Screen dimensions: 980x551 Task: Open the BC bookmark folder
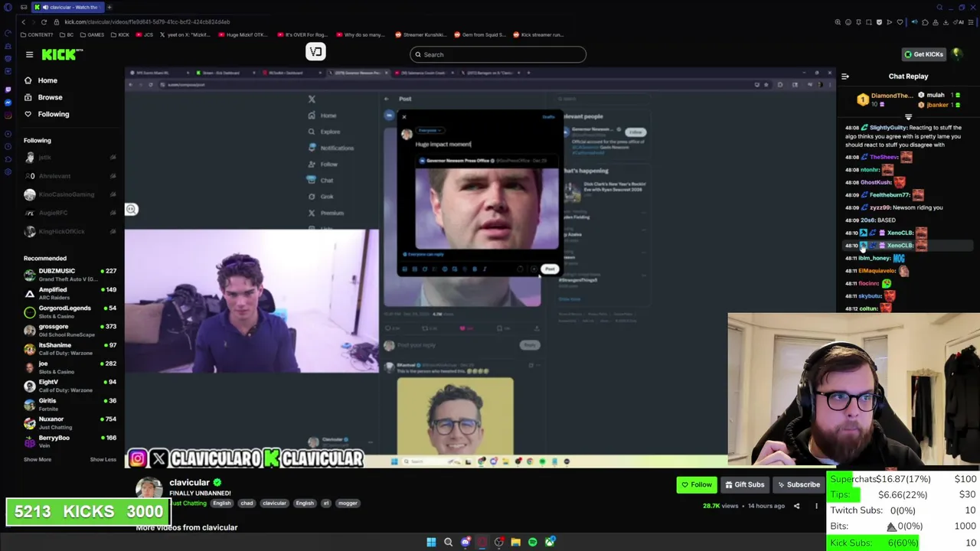coord(67,34)
